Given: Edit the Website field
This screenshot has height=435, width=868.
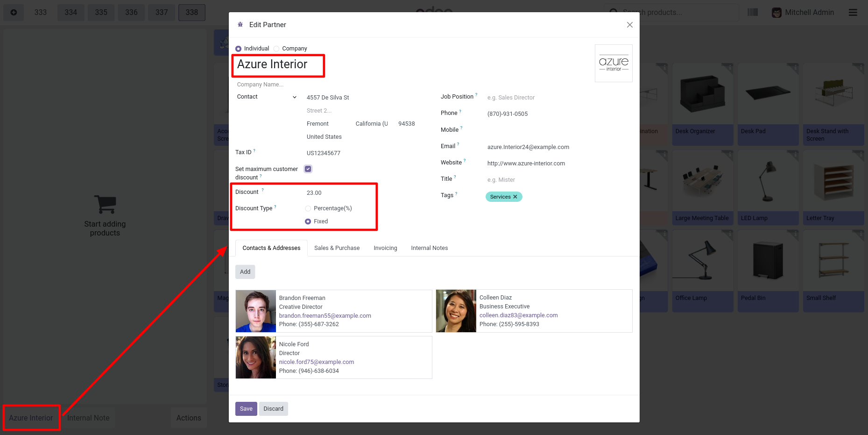Looking at the screenshot, I should tap(559, 164).
